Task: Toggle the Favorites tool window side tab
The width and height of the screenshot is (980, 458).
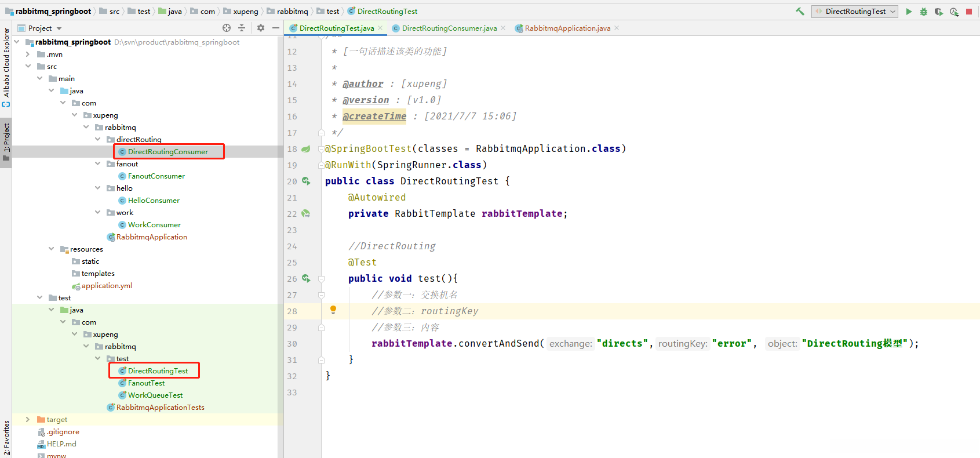Action: (x=6, y=438)
